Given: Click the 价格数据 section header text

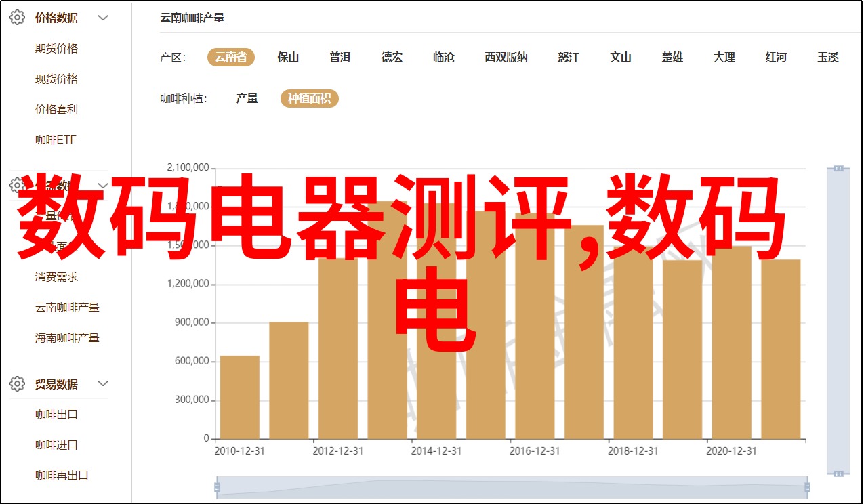Looking at the screenshot, I should pos(56,18).
